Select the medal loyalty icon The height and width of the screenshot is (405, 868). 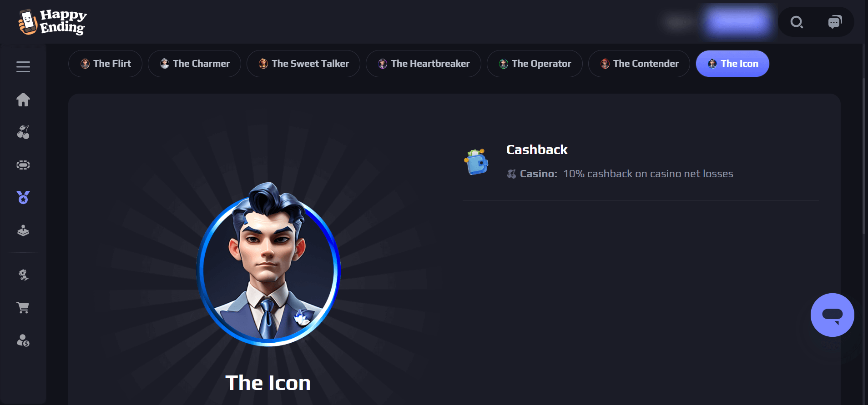point(23,197)
